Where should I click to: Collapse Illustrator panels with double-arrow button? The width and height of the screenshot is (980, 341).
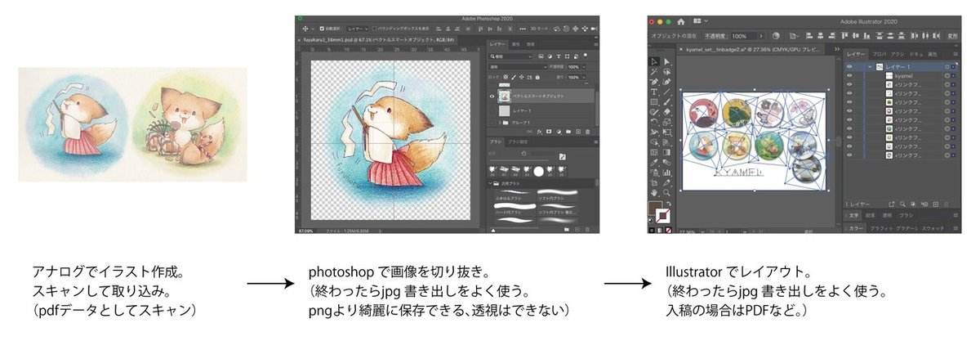pyautogui.click(x=957, y=47)
